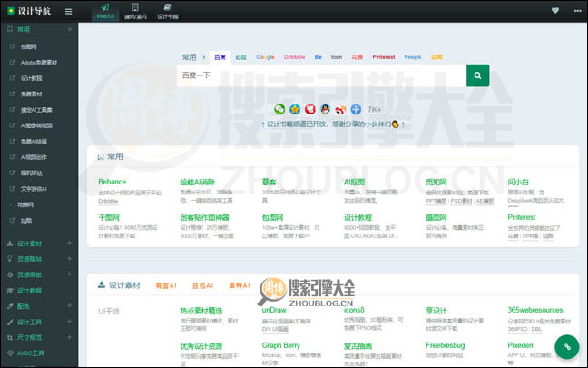
Task: Expand the 设计工具 sidebar category plus
Action: pos(69,322)
